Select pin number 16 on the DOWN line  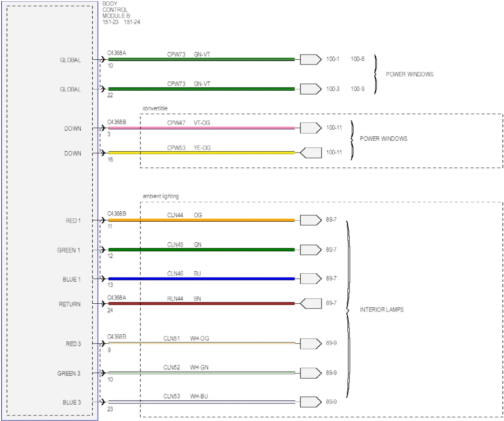[110, 159]
